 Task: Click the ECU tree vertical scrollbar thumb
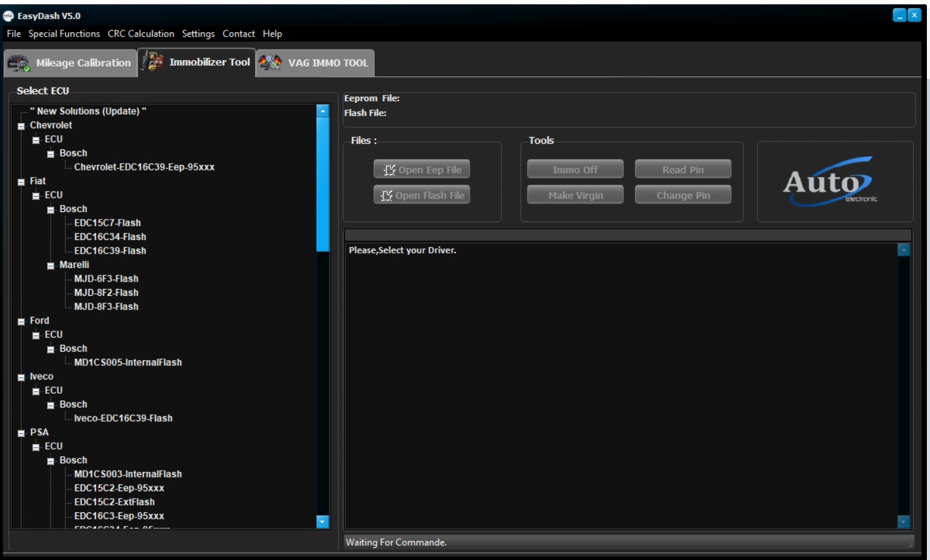323,184
